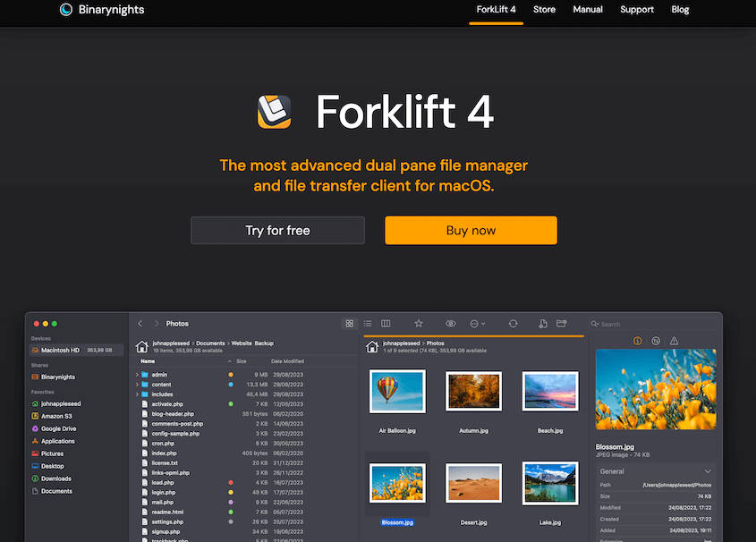The height and width of the screenshot is (542, 756).
Task: Select the Blossom.jpg thumbnail
Action: click(x=397, y=483)
